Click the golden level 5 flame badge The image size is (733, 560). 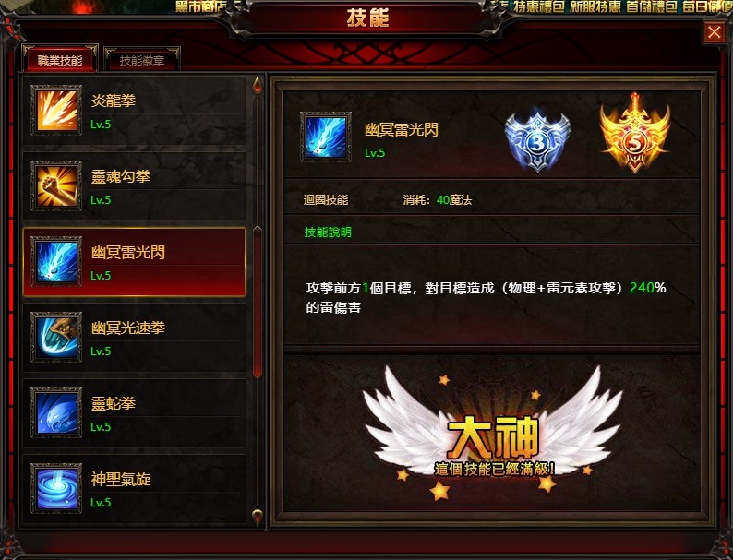(x=635, y=134)
